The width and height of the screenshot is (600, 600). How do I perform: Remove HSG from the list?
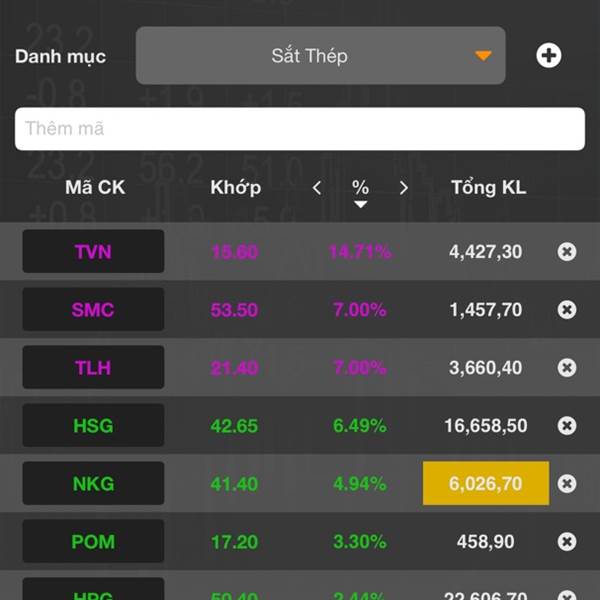pyautogui.click(x=567, y=426)
